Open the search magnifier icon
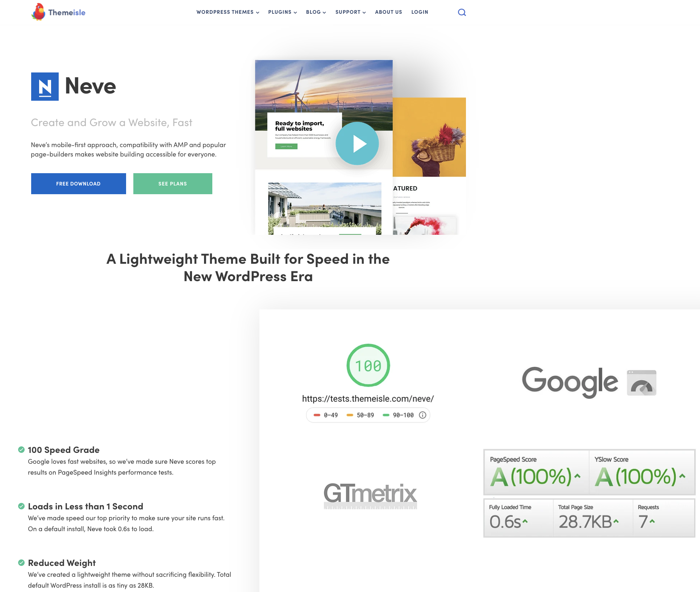This screenshot has height=592, width=700. [x=462, y=12]
